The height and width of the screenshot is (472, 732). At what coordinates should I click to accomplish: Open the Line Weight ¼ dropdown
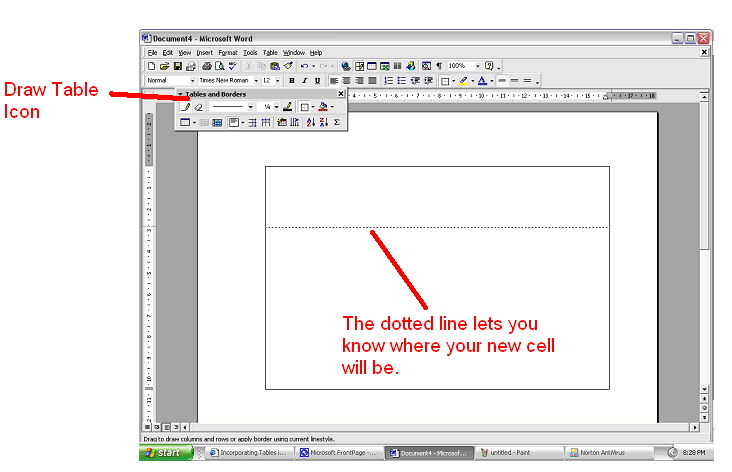coord(276,107)
